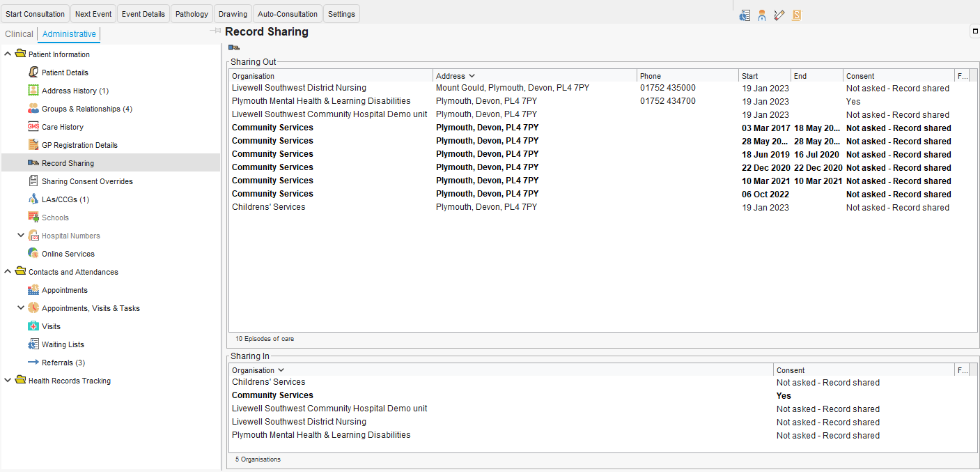Click the Contacts and Attendances folder icon
The width and height of the screenshot is (980, 472).
[20, 272]
